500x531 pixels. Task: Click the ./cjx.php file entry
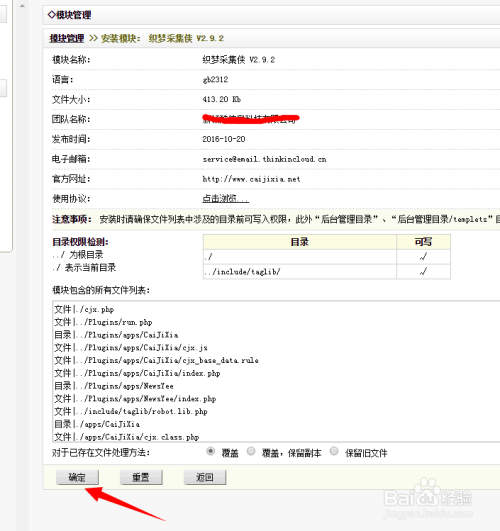[x=84, y=310]
